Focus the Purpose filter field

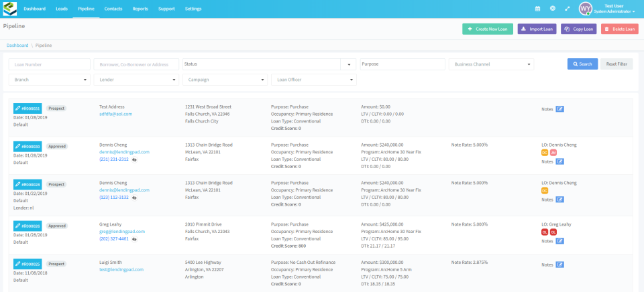402,64
